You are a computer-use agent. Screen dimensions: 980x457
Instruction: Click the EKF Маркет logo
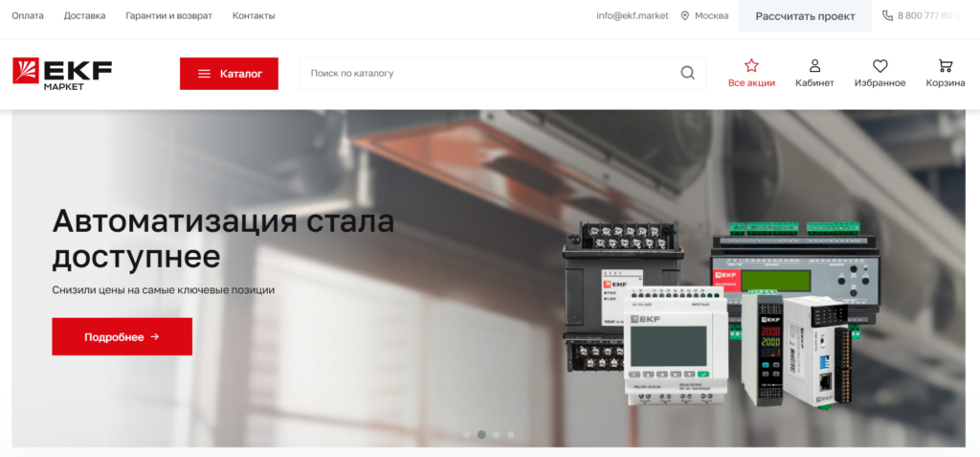(62, 74)
